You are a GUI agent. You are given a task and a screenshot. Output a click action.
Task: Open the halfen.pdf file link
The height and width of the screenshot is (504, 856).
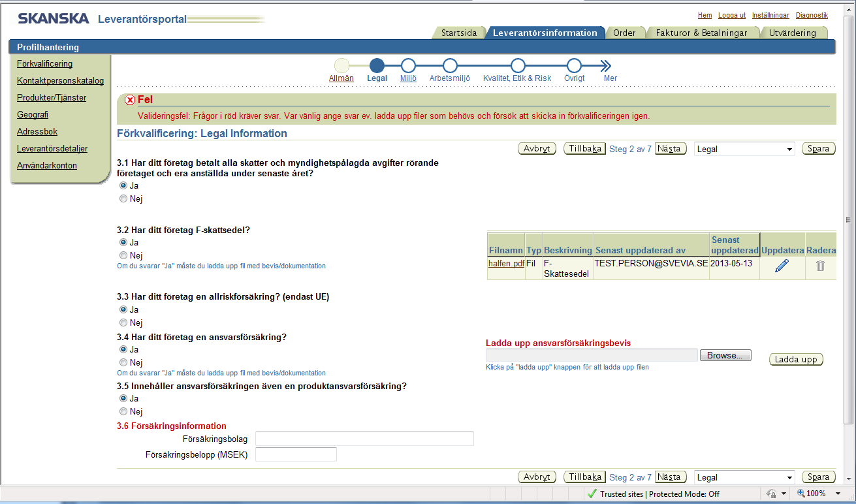tap(506, 264)
